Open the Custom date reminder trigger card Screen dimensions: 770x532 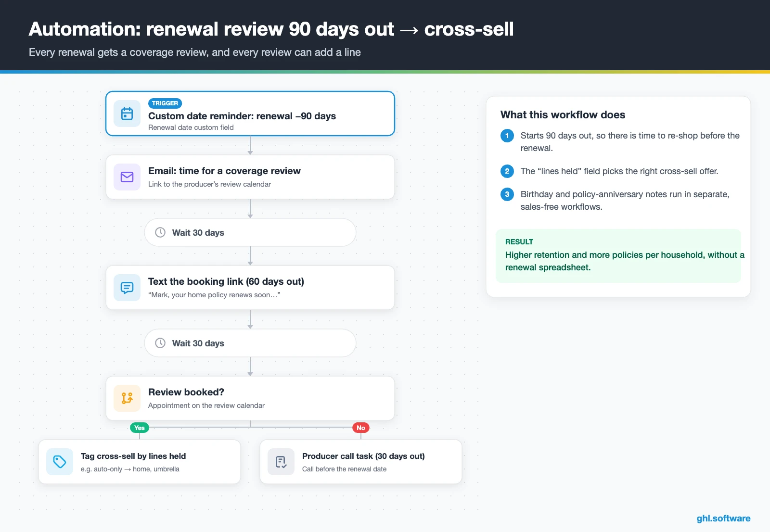pos(250,114)
